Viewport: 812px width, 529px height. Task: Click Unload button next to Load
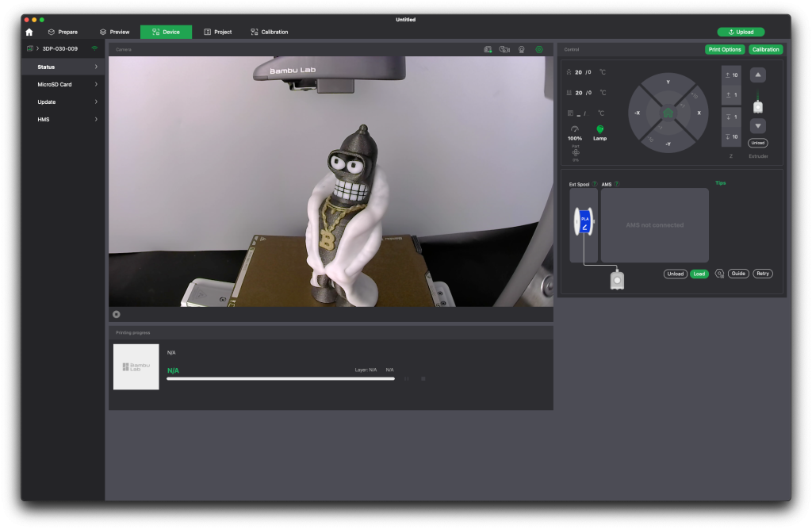676,274
